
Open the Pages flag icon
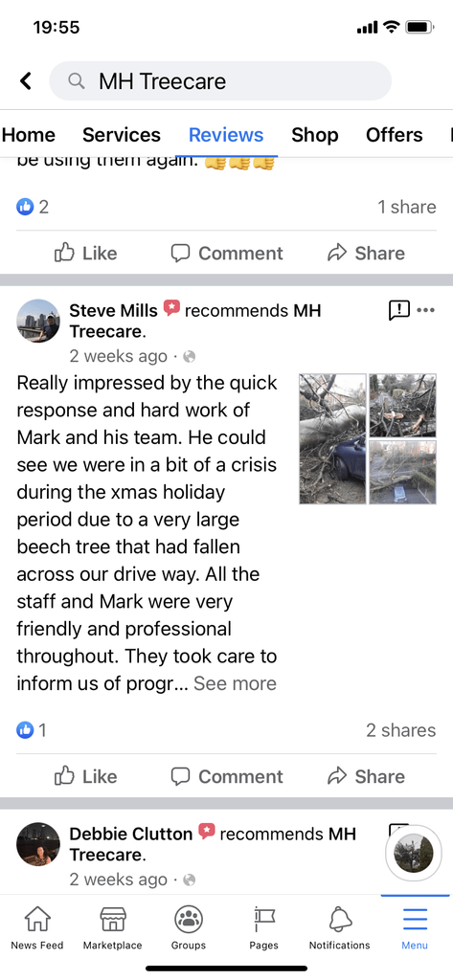[x=264, y=919]
